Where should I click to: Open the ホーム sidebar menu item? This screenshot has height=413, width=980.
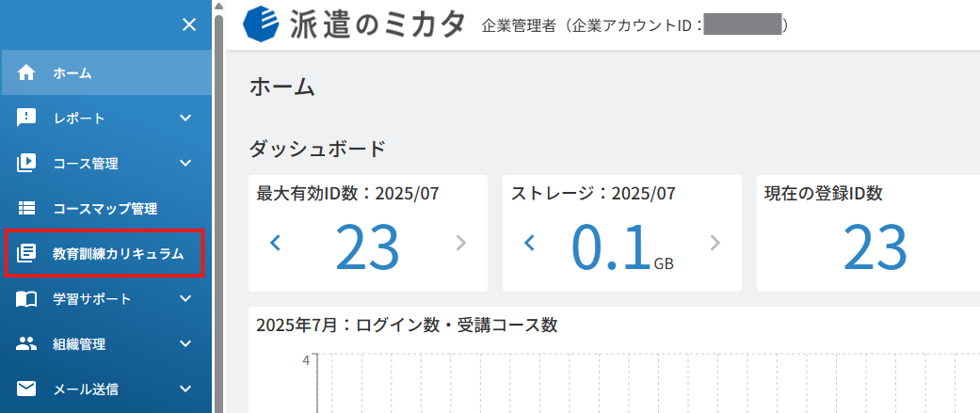105,73
